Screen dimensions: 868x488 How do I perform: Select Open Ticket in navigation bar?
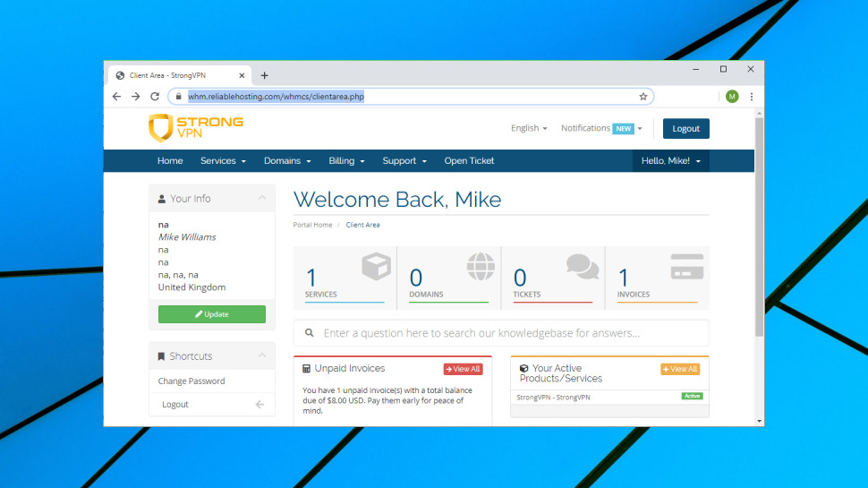click(x=469, y=160)
